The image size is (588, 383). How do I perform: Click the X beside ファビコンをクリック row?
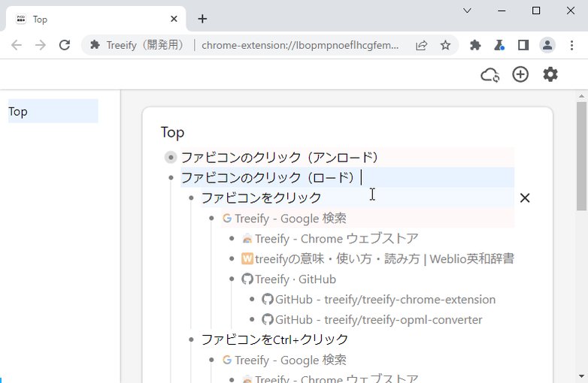525,198
